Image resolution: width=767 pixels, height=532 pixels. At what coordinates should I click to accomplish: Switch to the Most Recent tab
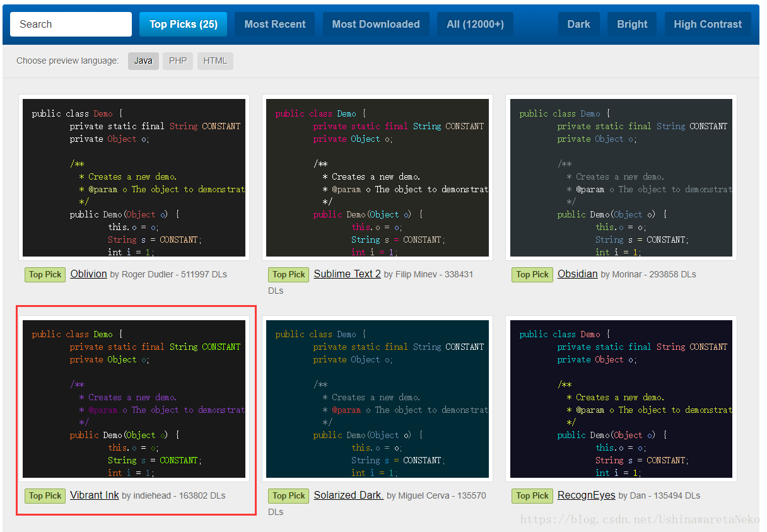[x=275, y=24]
